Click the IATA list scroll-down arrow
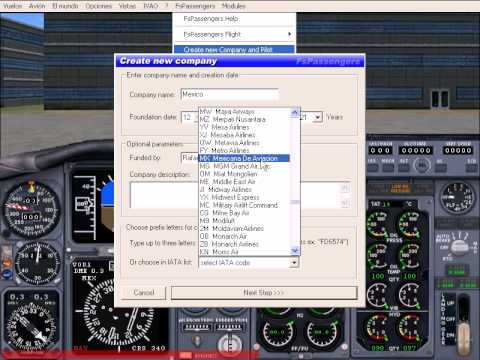 (295, 251)
